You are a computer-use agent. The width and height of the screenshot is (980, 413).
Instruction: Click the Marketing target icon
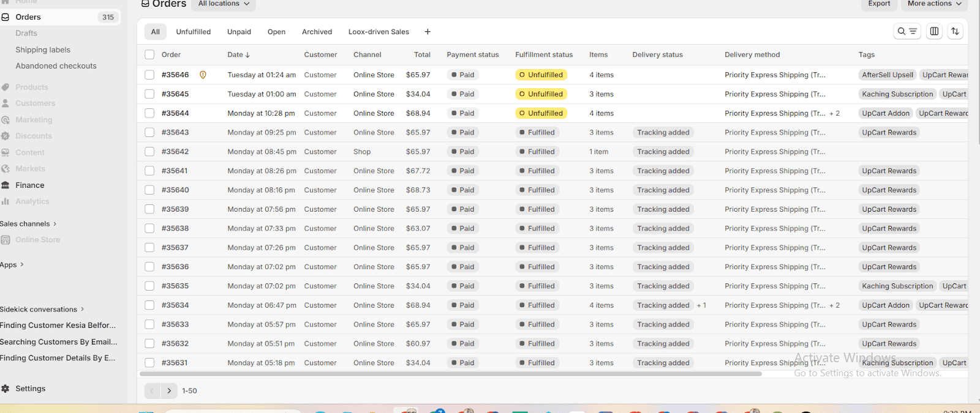5,120
